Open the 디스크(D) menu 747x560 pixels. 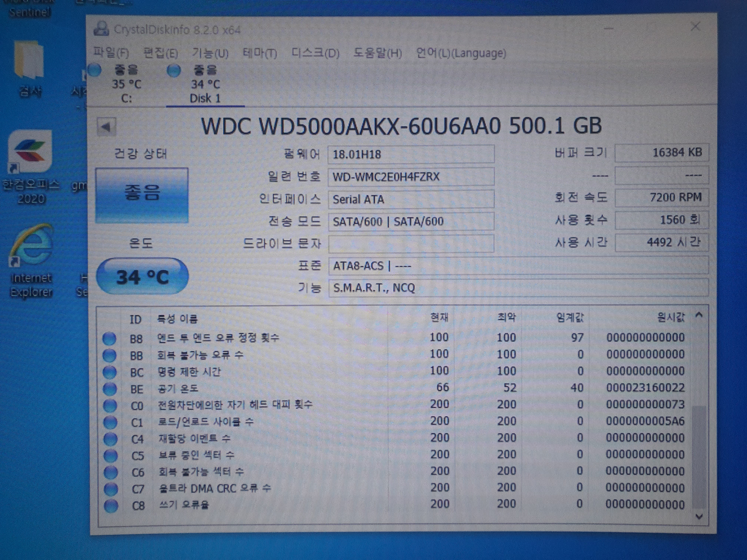(315, 53)
